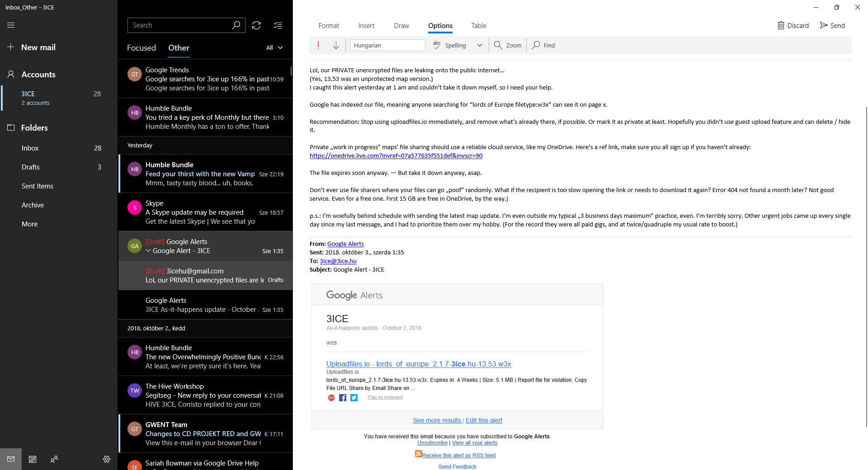This screenshot has height=470, width=868.
Task: Switch to the Draw tab
Action: tap(401, 26)
